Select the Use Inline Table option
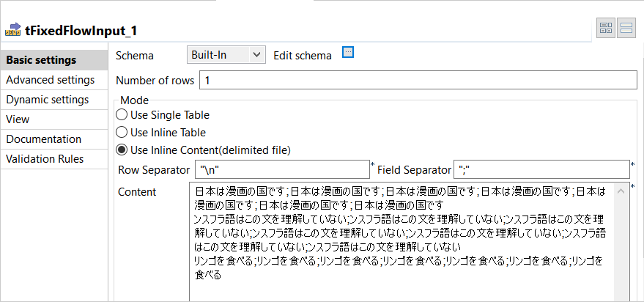This screenshot has height=302, width=644. click(x=122, y=133)
